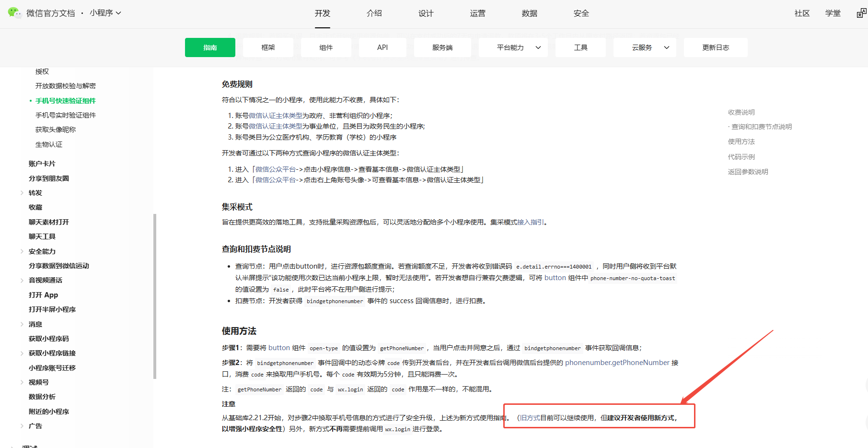The height and width of the screenshot is (448, 868).
Task: Open the 设计 top tab
Action: pyautogui.click(x=426, y=13)
